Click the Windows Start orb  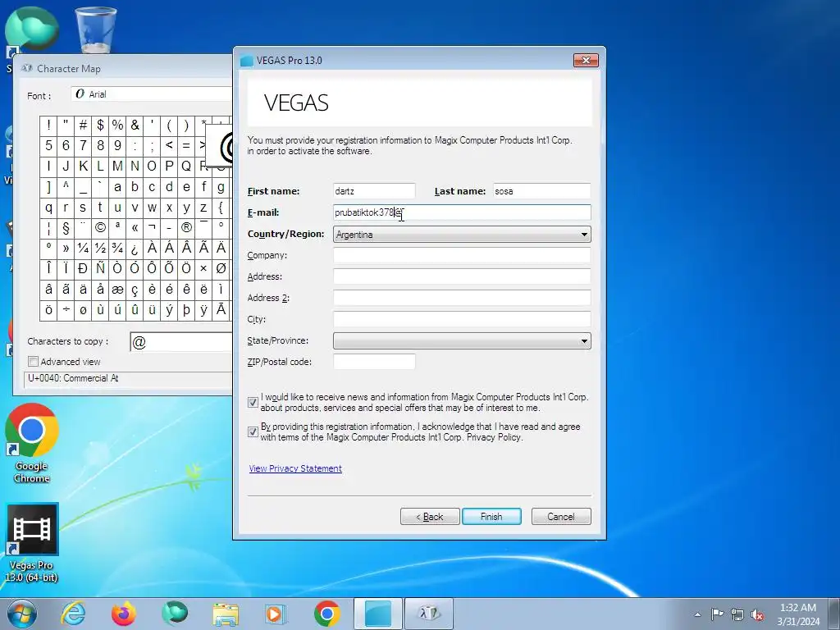point(22,614)
